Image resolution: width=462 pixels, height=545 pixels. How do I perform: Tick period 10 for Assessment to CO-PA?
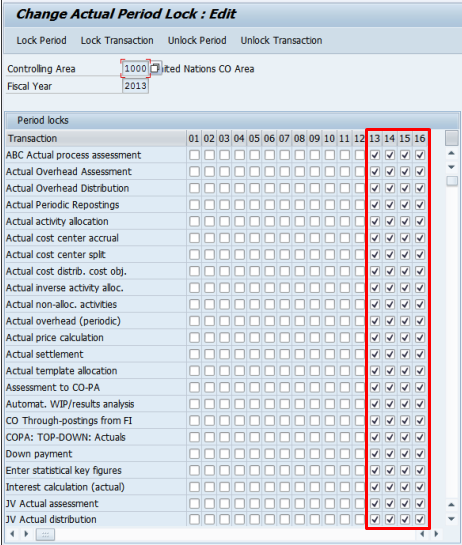pos(330,388)
